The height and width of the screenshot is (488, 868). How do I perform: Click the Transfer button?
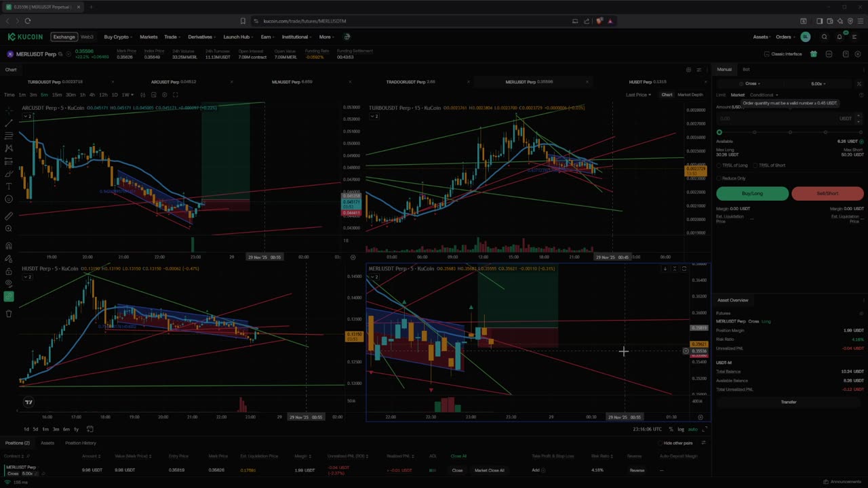788,402
